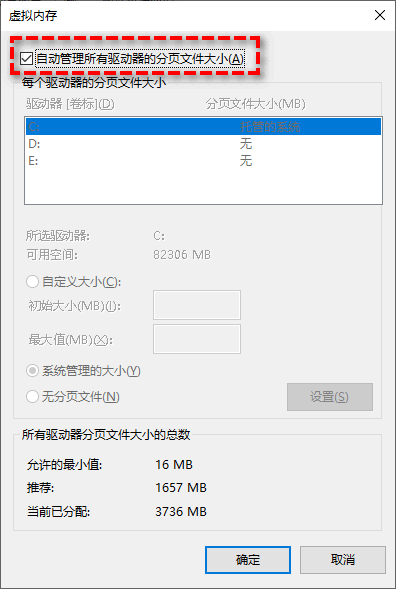
Task: Click into the 最大值(MB) input box
Action: click(x=197, y=339)
